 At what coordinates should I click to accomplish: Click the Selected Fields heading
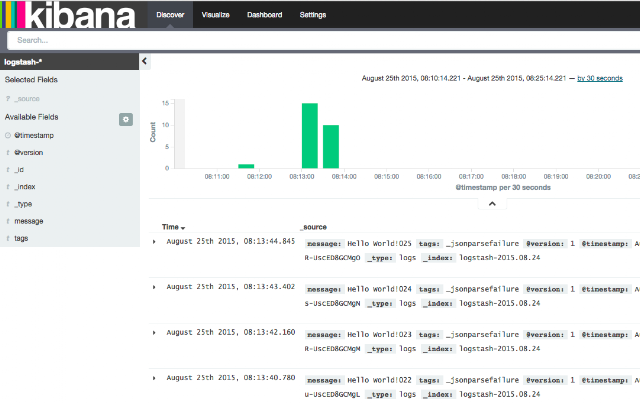[31, 80]
